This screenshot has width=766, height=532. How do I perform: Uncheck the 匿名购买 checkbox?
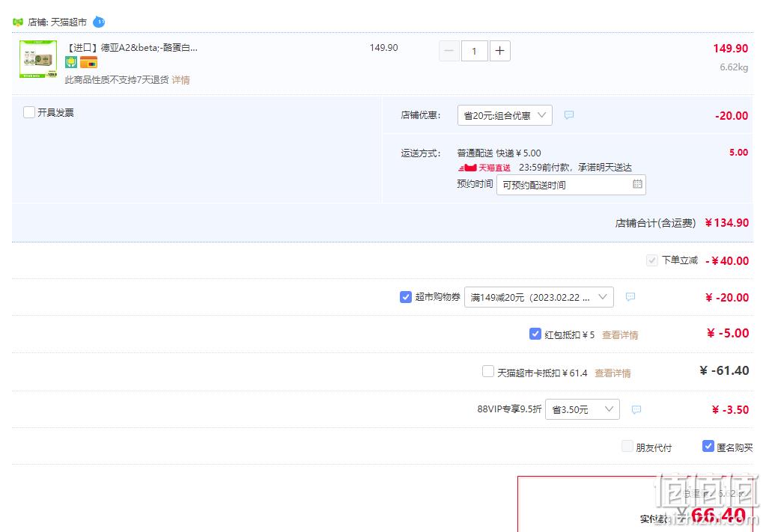(x=708, y=446)
